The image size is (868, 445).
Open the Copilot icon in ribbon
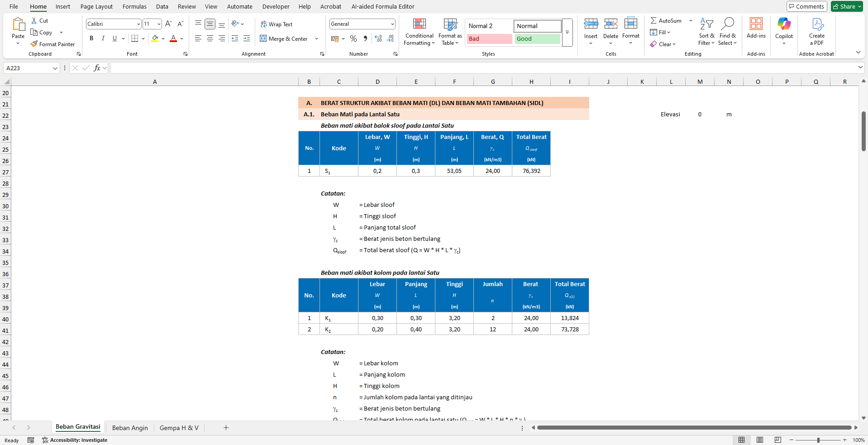coord(784,24)
